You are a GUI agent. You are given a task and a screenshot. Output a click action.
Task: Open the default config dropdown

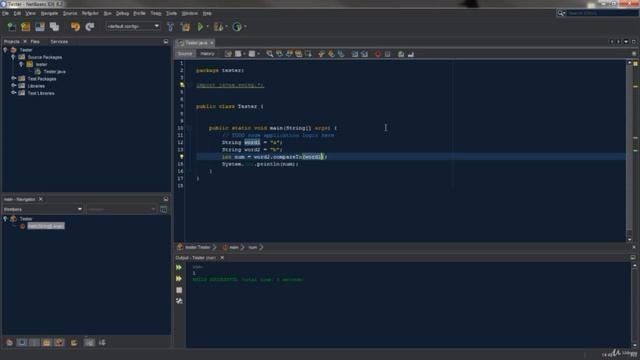133,27
